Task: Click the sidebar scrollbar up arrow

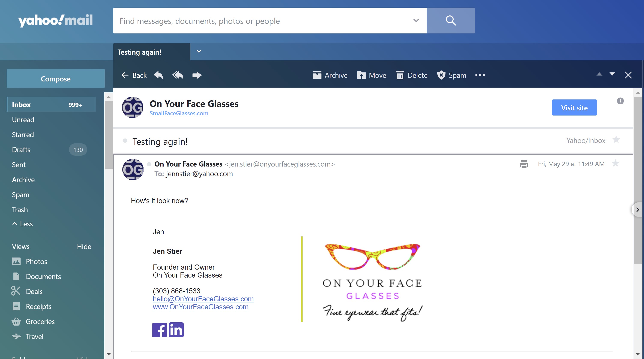Action: click(109, 97)
